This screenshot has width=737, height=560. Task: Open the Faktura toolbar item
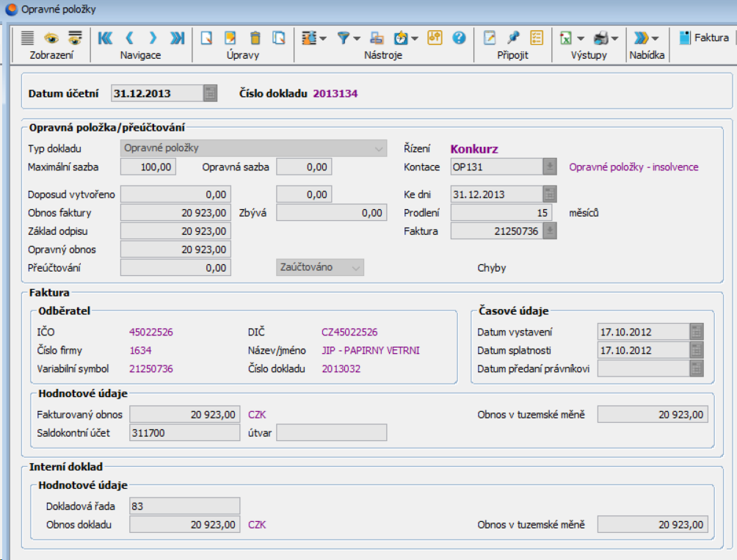[x=705, y=37]
